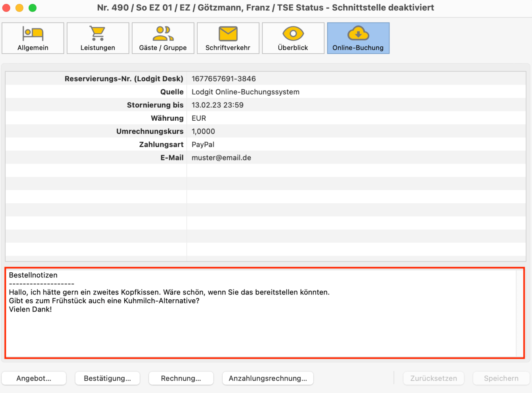This screenshot has height=393, width=532.
Task: Click the Stornierung bis label
Action: pyautogui.click(x=155, y=105)
